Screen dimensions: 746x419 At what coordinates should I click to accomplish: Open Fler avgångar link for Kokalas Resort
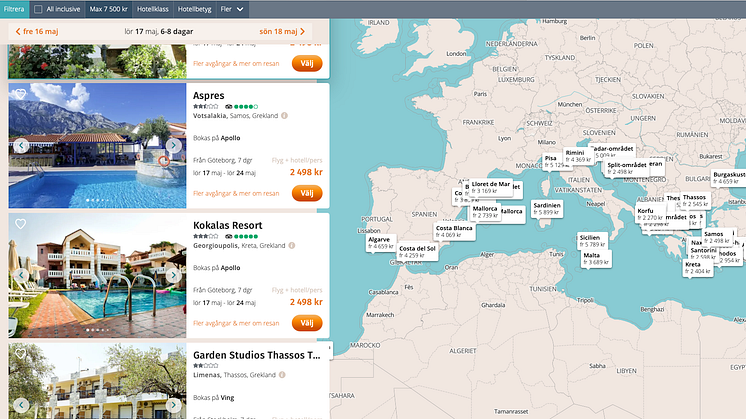236,323
